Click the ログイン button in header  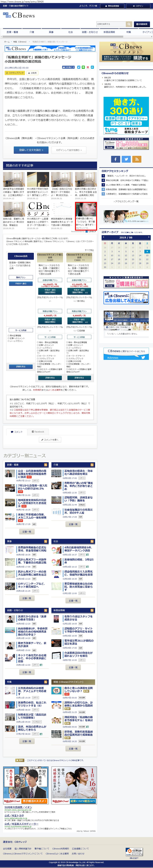138,6
